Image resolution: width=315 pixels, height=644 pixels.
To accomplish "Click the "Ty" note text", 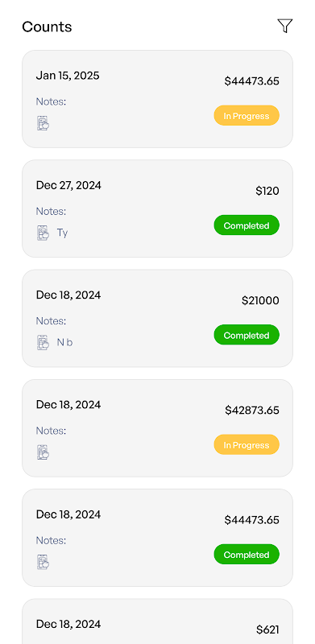I will [63, 233].
